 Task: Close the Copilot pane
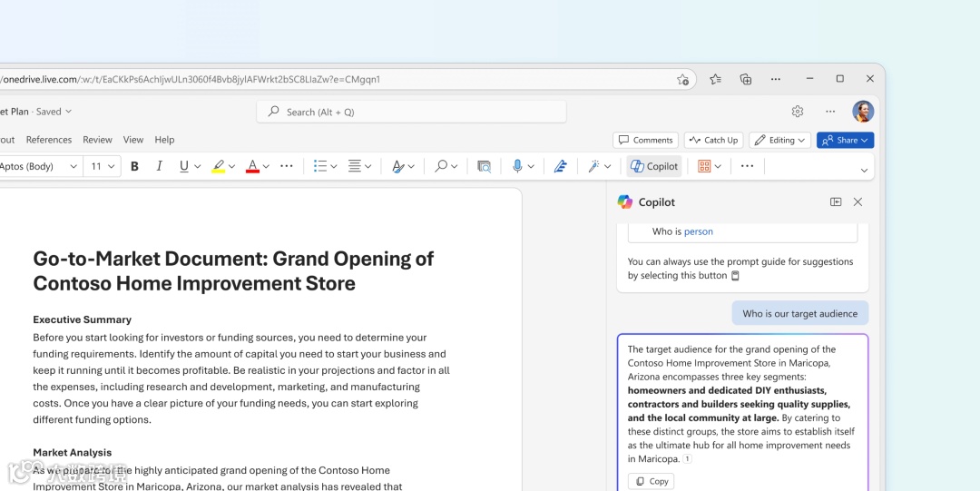click(858, 202)
